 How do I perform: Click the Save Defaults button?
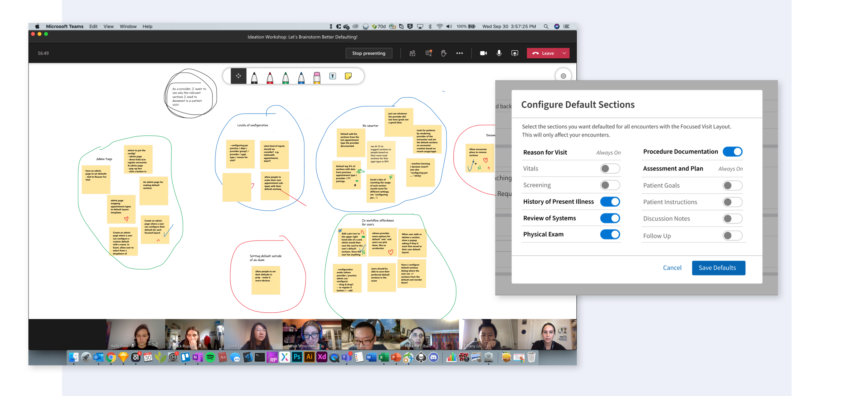tap(718, 268)
